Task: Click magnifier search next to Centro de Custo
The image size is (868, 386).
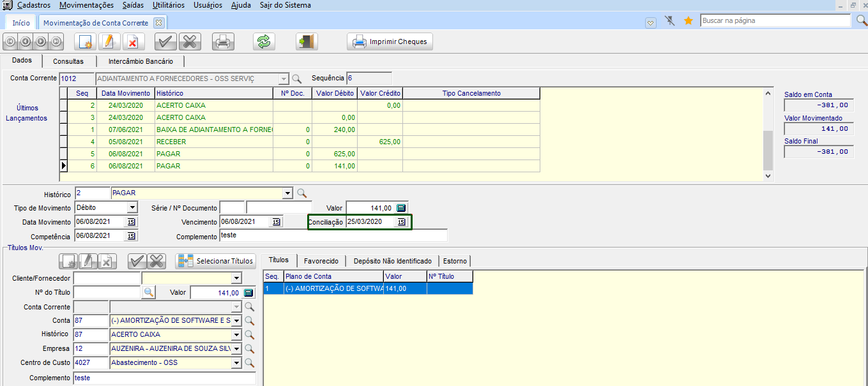Action: coord(250,363)
